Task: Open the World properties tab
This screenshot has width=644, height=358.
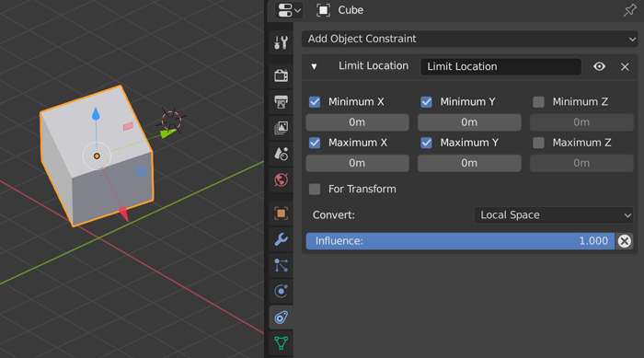Action: 281,180
